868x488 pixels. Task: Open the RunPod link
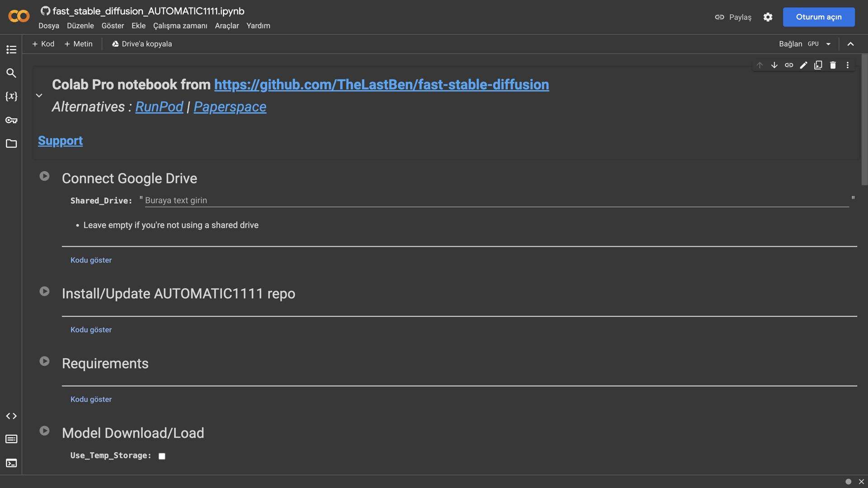(x=159, y=107)
